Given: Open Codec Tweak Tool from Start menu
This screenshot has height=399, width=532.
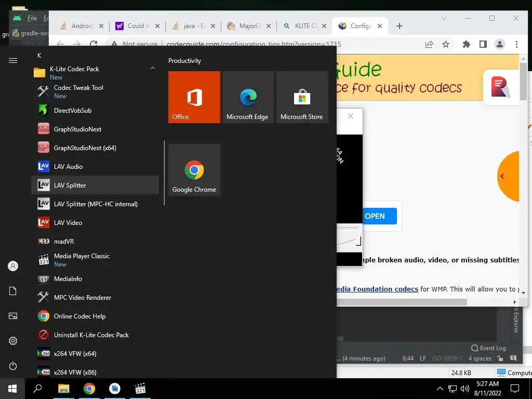Looking at the screenshot, I should point(95,91).
